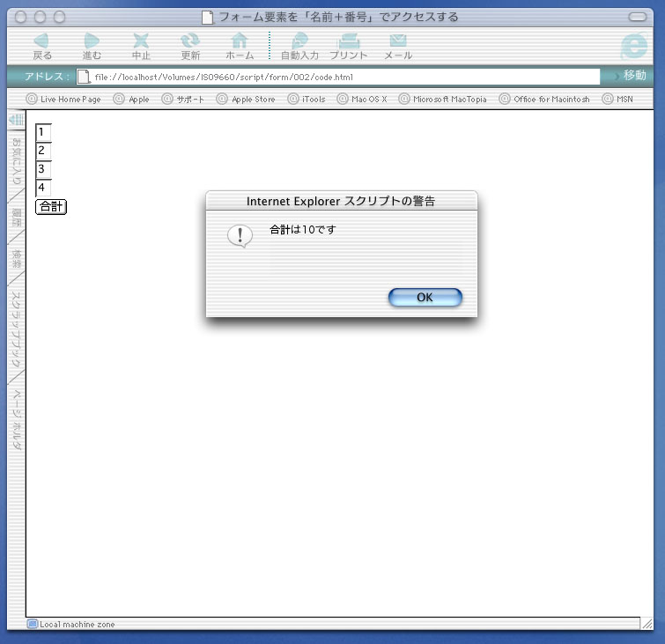Click the Internet Explorer logo icon
Image resolution: width=665 pixels, height=644 pixels.
click(x=634, y=46)
